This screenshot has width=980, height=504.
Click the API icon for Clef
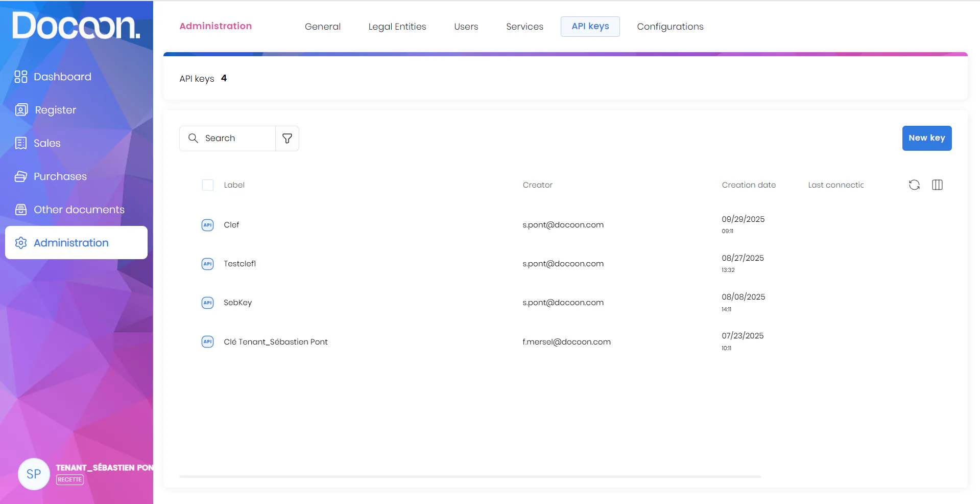[207, 225]
